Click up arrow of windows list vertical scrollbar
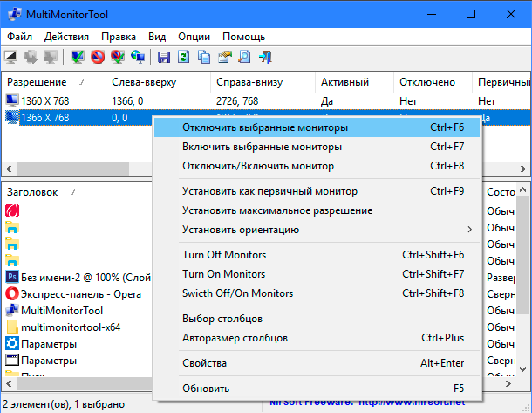This screenshot has height=413, width=532. pyautogui.click(x=522, y=189)
